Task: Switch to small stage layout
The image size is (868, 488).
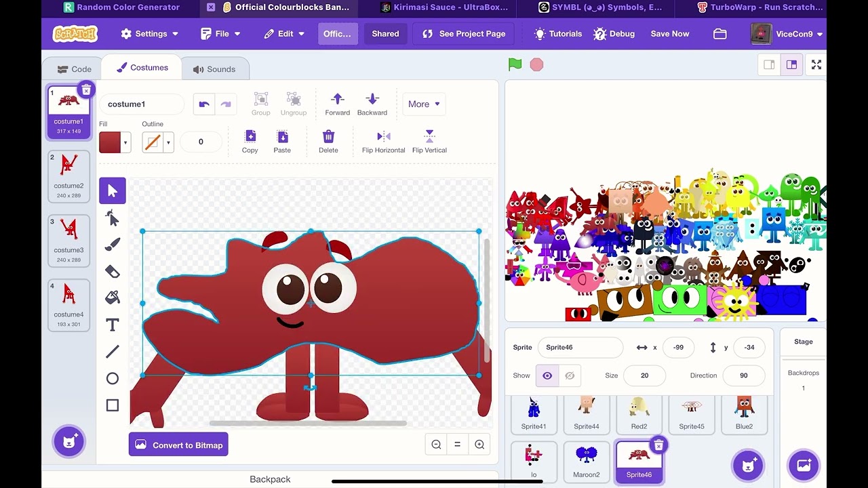Action: click(x=769, y=65)
